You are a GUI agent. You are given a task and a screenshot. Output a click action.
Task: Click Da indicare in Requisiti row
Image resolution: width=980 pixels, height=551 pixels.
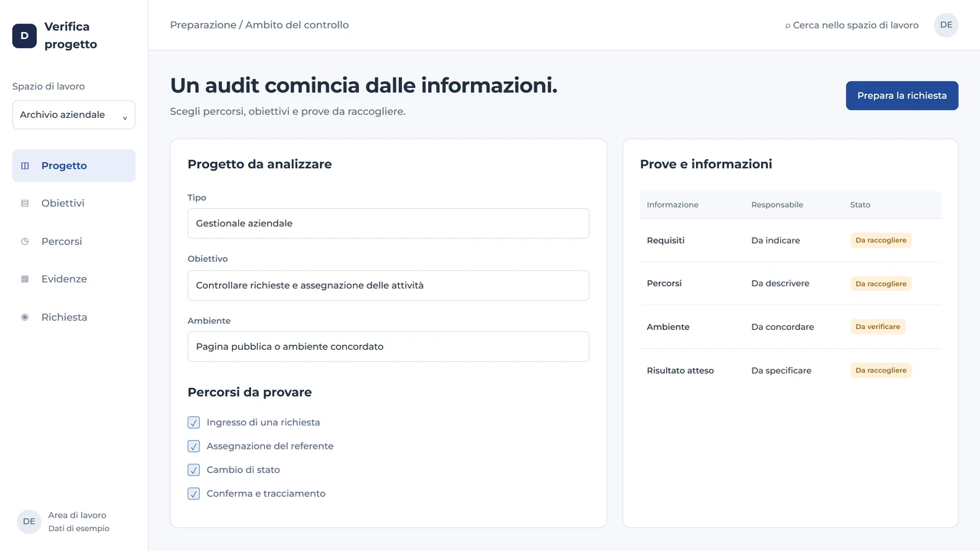pos(776,240)
